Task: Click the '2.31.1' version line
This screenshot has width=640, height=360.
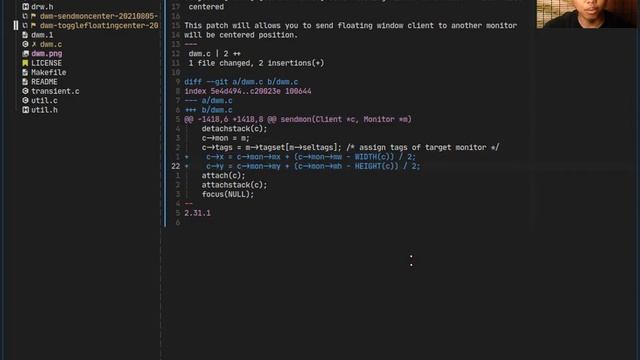Action: coord(197,213)
